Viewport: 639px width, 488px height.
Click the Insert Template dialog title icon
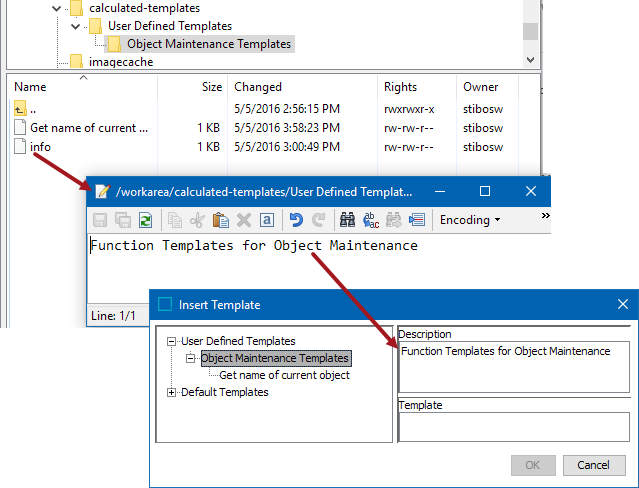165,305
